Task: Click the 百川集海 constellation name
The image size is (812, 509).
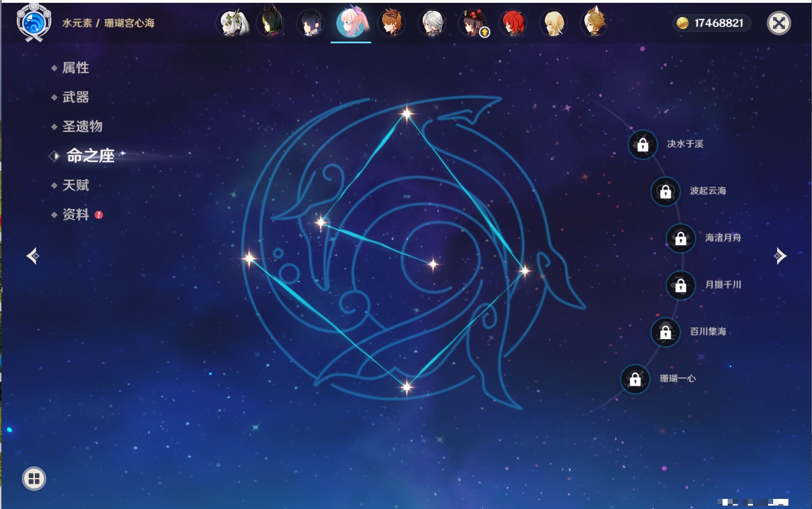Action: 708,331
